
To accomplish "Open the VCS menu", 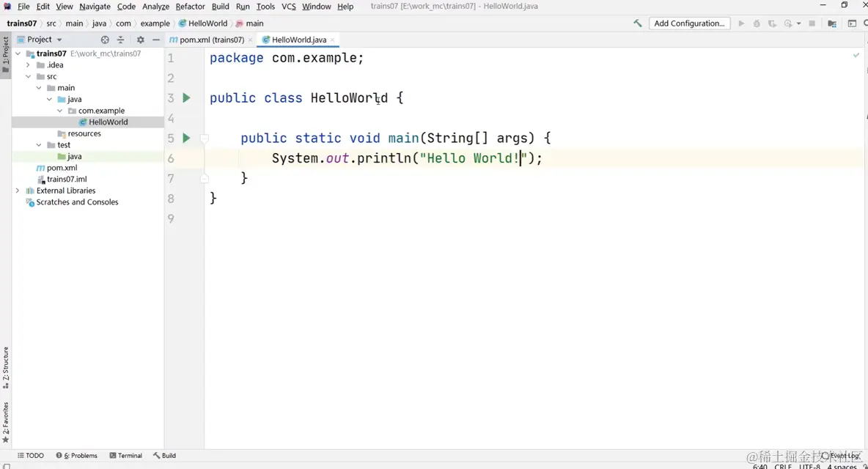I will click(288, 7).
